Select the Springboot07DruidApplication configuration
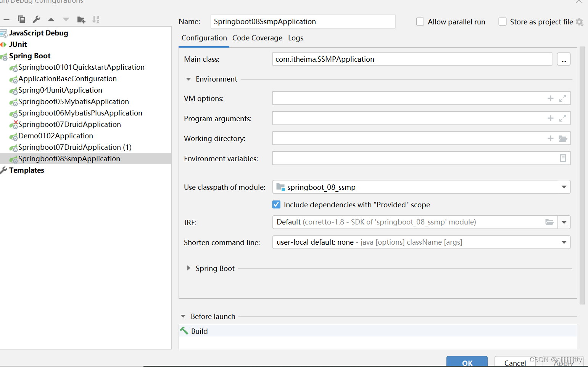Image resolution: width=588 pixels, height=367 pixels. (x=69, y=124)
